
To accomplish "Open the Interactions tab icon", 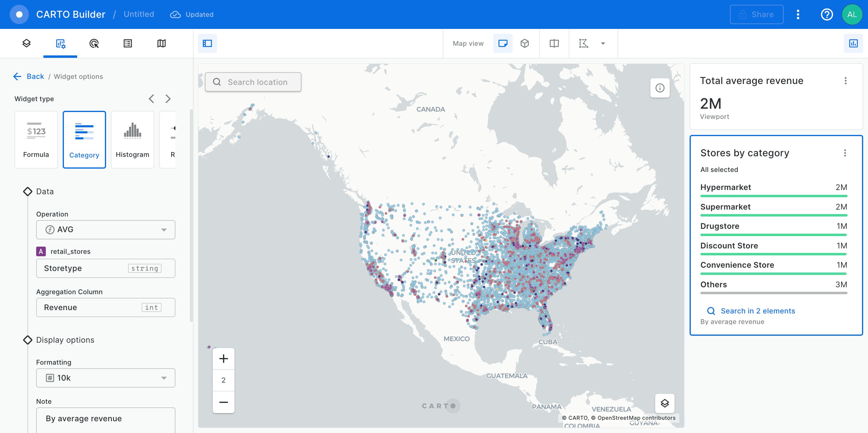I will 94,43.
